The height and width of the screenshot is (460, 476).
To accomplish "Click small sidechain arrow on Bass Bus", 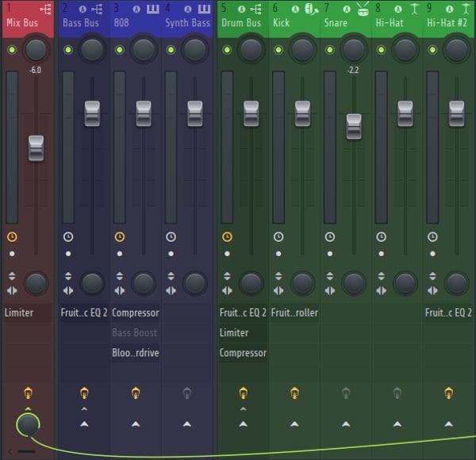I will click(x=84, y=409).
